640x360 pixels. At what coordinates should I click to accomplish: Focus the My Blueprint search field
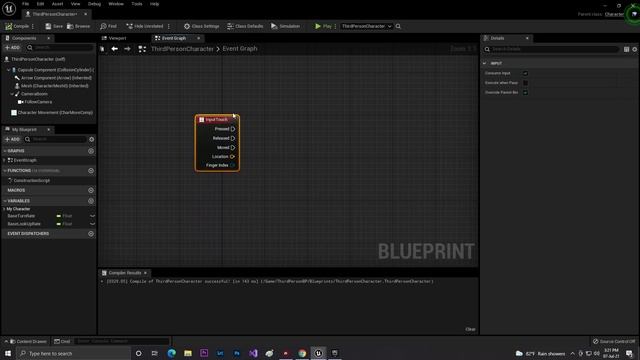pyautogui.click(x=56, y=139)
